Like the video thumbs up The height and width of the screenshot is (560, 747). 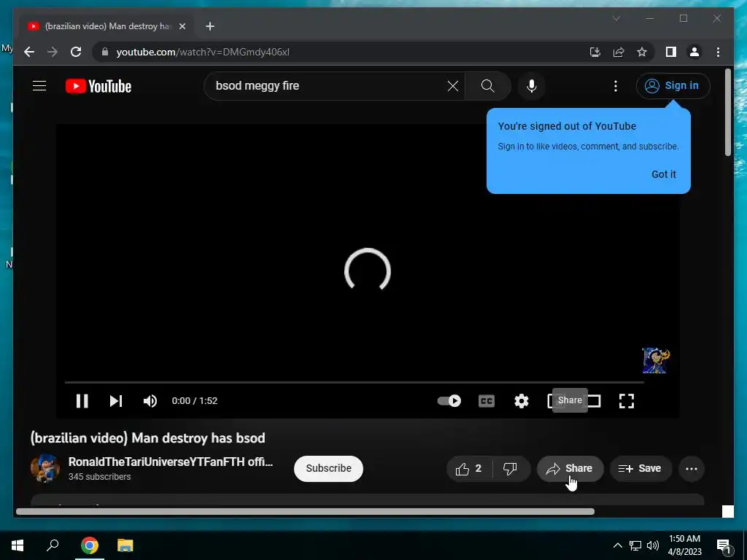pyautogui.click(x=469, y=469)
